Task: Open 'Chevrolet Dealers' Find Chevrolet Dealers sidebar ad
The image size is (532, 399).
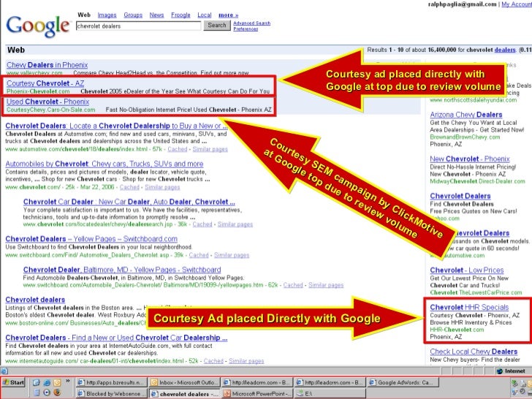Action: pyautogui.click(x=460, y=196)
